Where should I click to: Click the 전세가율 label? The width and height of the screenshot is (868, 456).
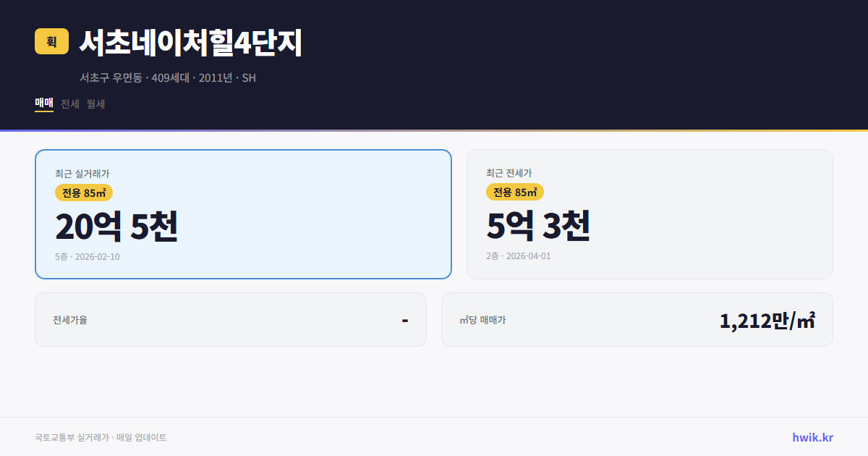click(x=68, y=318)
